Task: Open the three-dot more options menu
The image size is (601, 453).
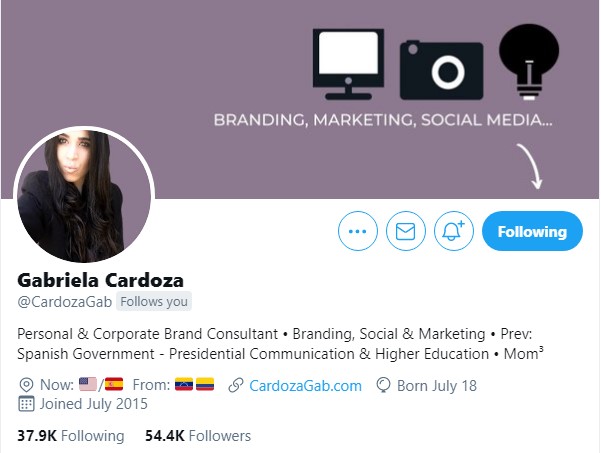Action: pos(358,231)
